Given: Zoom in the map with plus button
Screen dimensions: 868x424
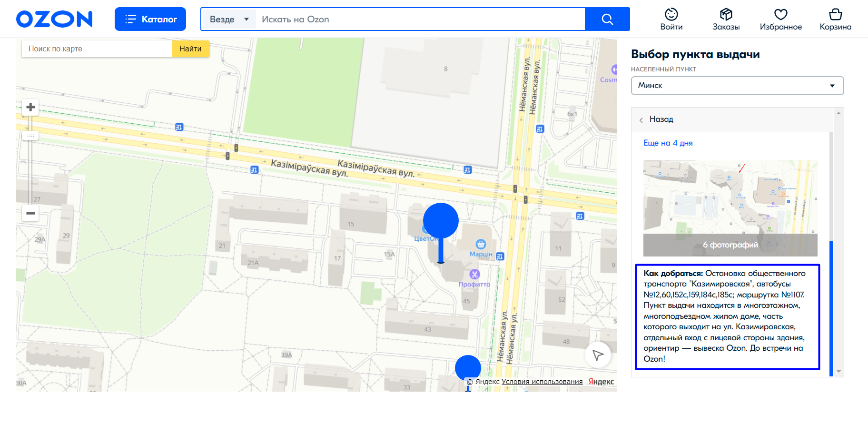Looking at the screenshot, I should pyautogui.click(x=30, y=107).
